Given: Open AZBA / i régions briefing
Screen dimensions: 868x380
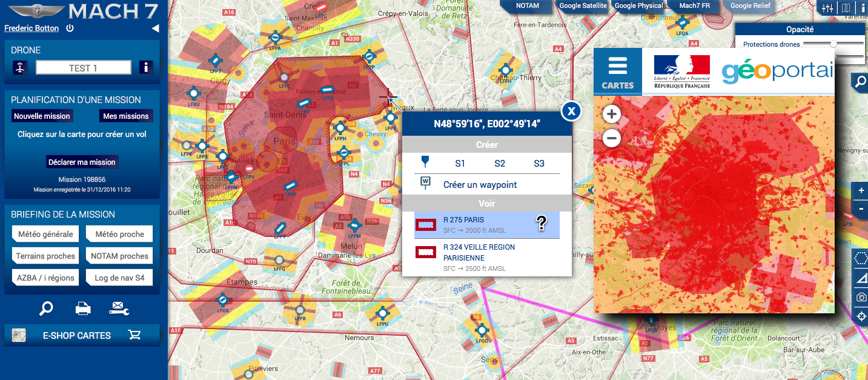Looking at the screenshot, I should click(45, 278).
